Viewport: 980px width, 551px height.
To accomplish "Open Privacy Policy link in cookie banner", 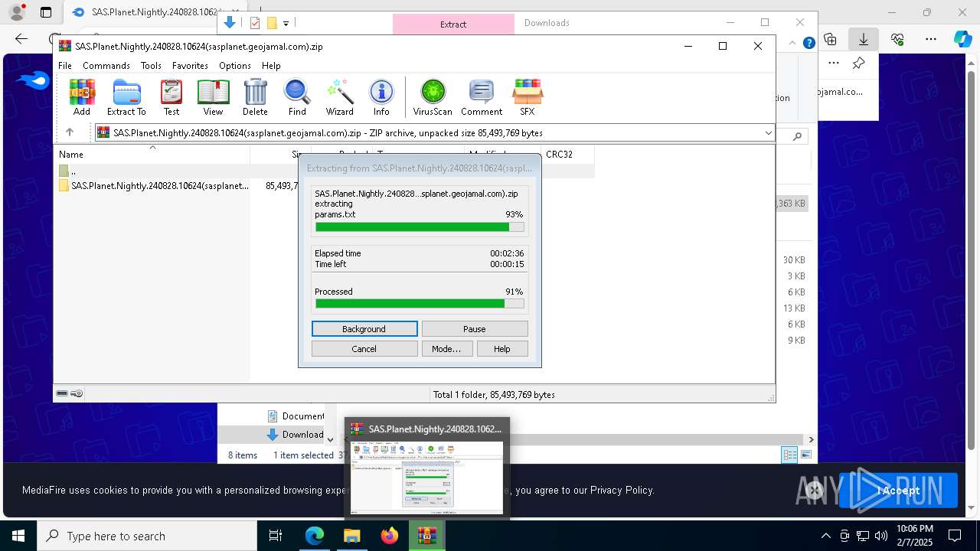I will tap(622, 491).
